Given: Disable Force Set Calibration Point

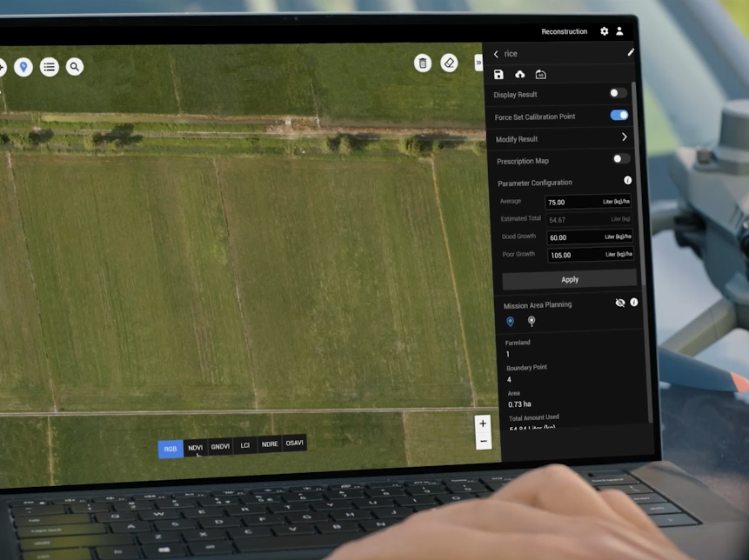Looking at the screenshot, I should [x=619, y=115].
